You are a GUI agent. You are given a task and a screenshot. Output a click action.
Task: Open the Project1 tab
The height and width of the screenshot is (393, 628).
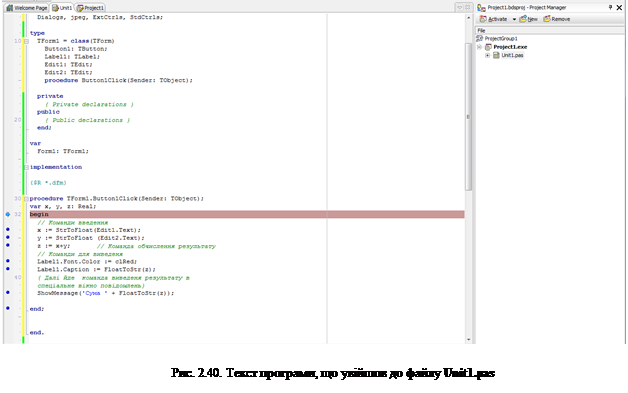(x=91, y=8)
